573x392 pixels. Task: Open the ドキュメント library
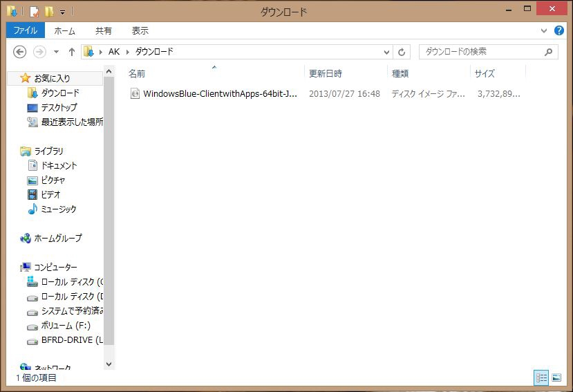pyautogui.click(x=59, y=166)
